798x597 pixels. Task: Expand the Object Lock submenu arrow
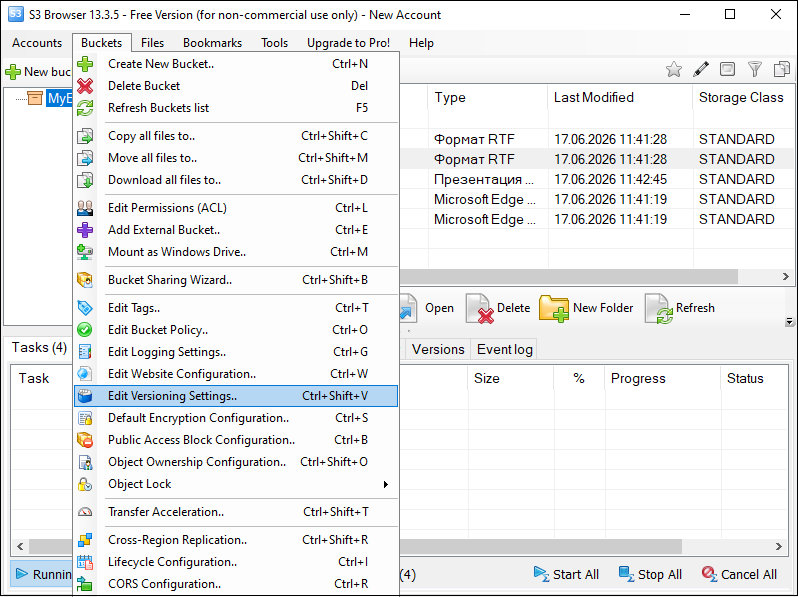pos(386,485)
